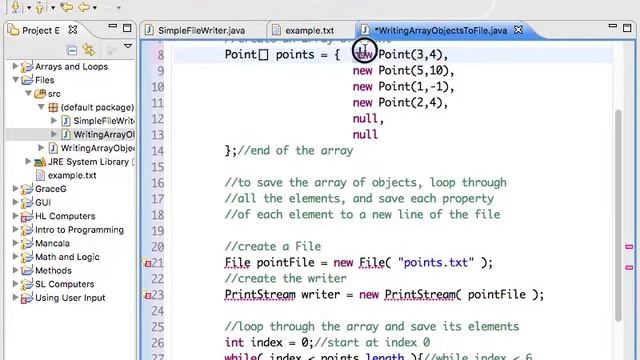640x360 pixels.
Task: Open the Project Explorer view menu triangle
Action: click(128, 46)
